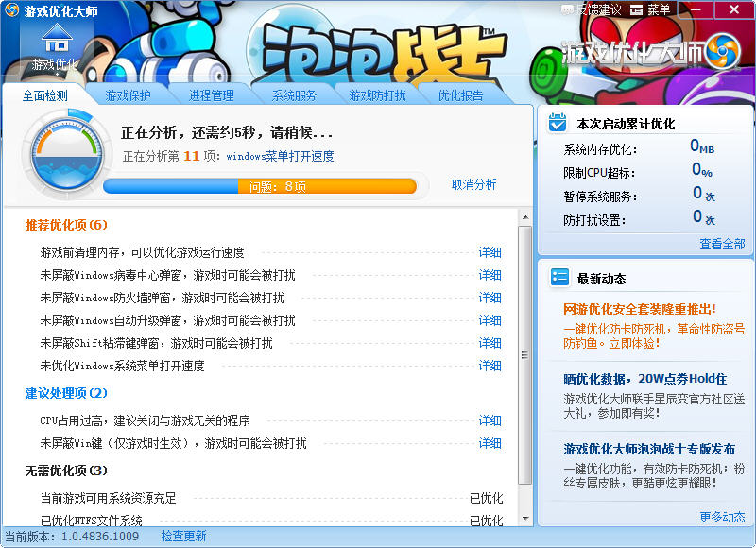Click the version text 1.0.4836.1009
This screenshot has height=548, width=756.
click(100, 536)
